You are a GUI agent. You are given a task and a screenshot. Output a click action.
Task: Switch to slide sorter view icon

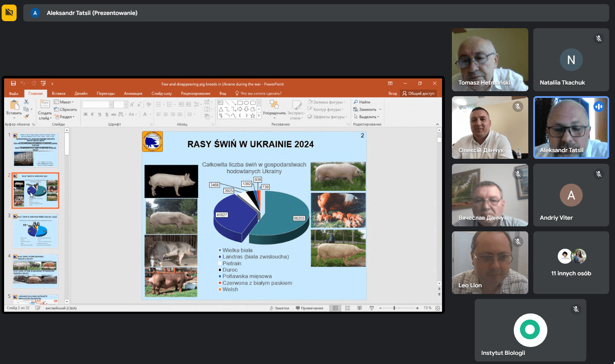[347, 308]
